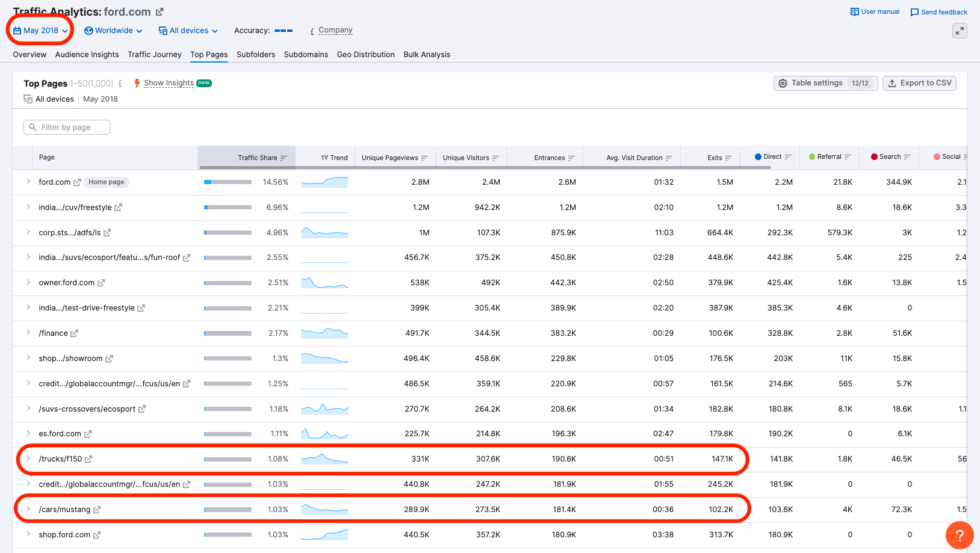Click the horizontal table scrollbar
The height and width of the screenshot is (553, 980).
coord(485,167)
